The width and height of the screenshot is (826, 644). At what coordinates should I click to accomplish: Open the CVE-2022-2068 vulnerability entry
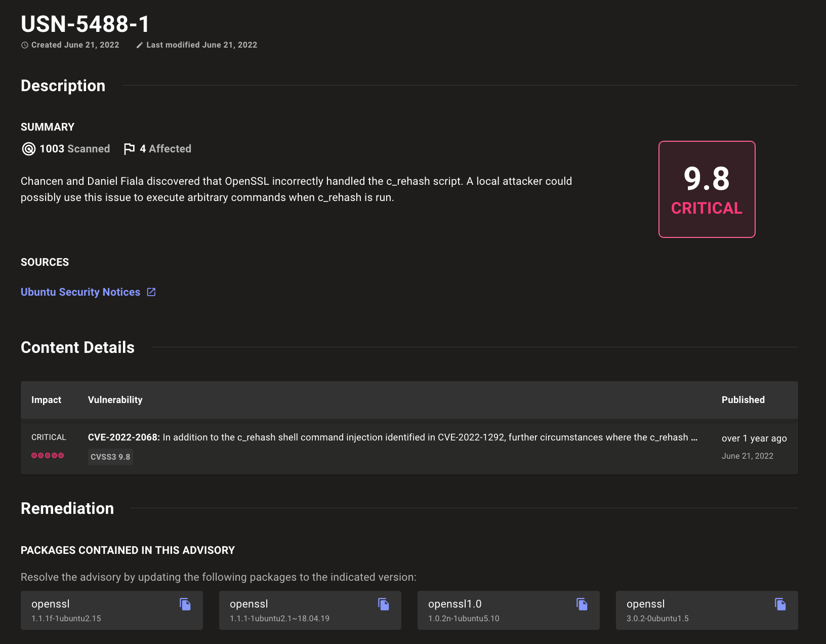coord(123,437)
